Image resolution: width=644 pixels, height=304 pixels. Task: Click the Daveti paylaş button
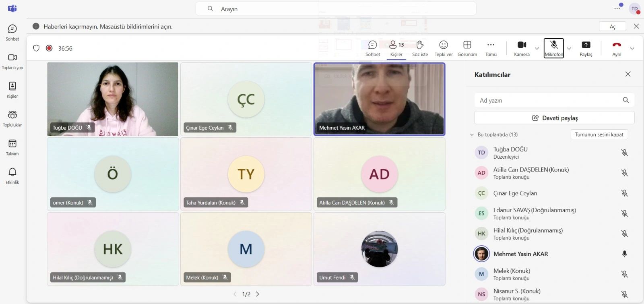554,118
